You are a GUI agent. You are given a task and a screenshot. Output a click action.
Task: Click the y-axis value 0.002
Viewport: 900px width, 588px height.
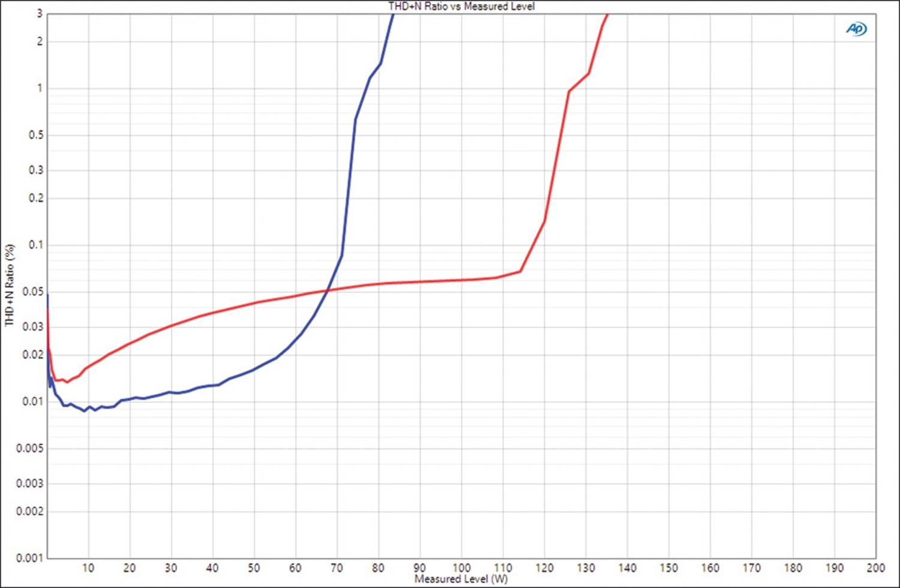click(x=30, y=511)
